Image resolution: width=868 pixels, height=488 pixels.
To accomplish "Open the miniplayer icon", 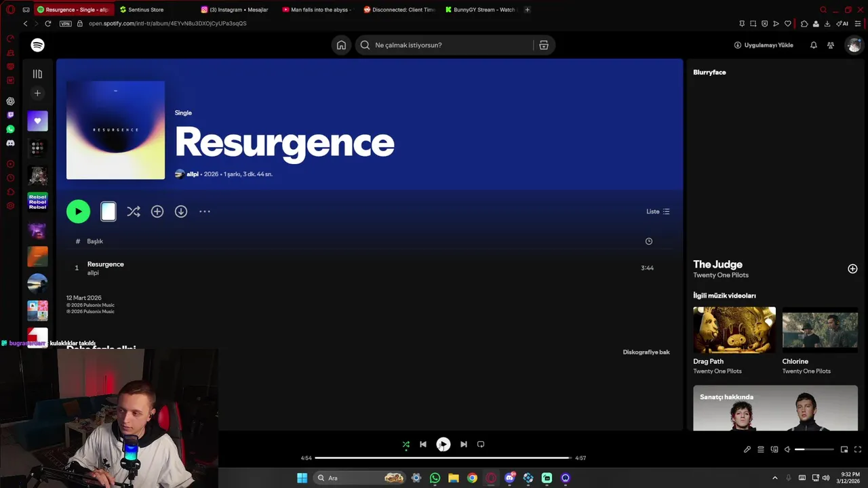I will pyautogui.click(x=844, y=449).
